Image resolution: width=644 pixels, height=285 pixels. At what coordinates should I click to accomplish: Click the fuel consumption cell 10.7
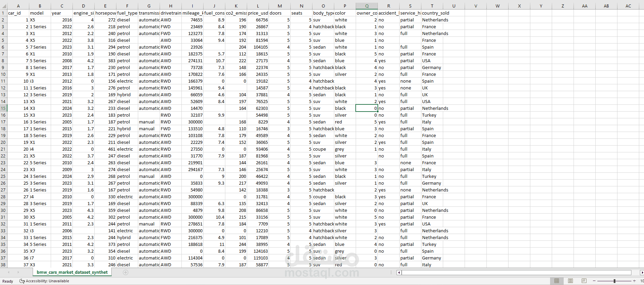[x=214, y=61]
